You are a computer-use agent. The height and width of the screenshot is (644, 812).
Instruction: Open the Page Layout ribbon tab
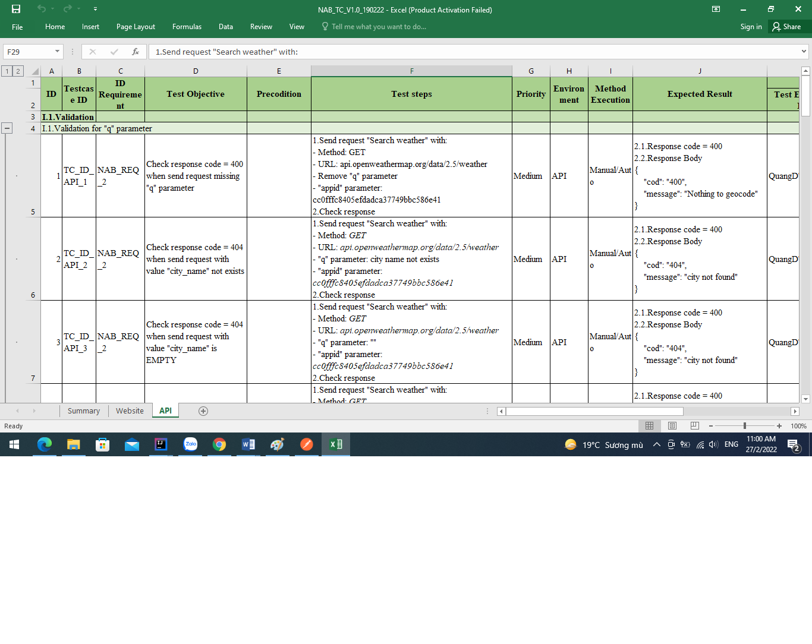[x=136, y=27]
